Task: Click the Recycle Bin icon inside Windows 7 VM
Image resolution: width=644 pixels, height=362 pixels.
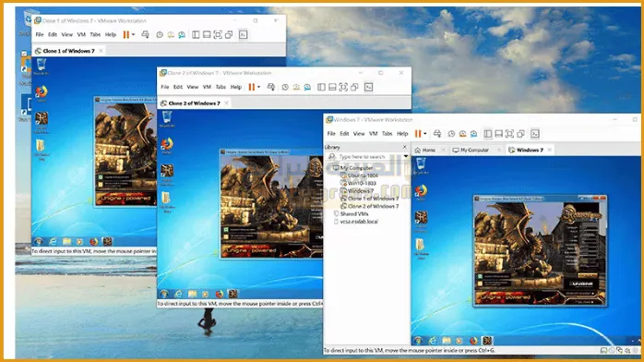Action: point(421,165)
